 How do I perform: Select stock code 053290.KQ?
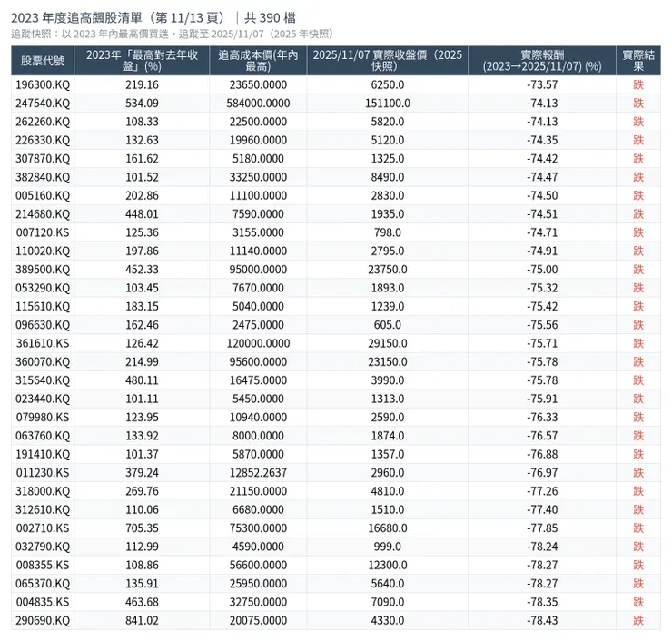pos(43,288)
